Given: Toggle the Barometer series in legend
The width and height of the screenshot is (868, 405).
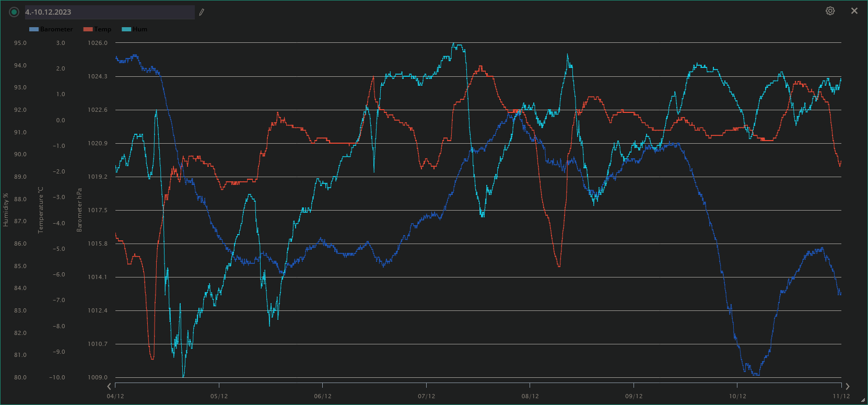Looking at the screenshot, I should (x=56, y=29).
